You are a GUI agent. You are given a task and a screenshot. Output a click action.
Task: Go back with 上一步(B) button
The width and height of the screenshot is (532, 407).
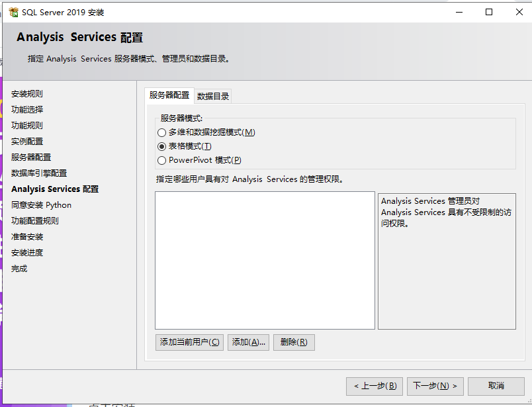[x=375, y=386]
